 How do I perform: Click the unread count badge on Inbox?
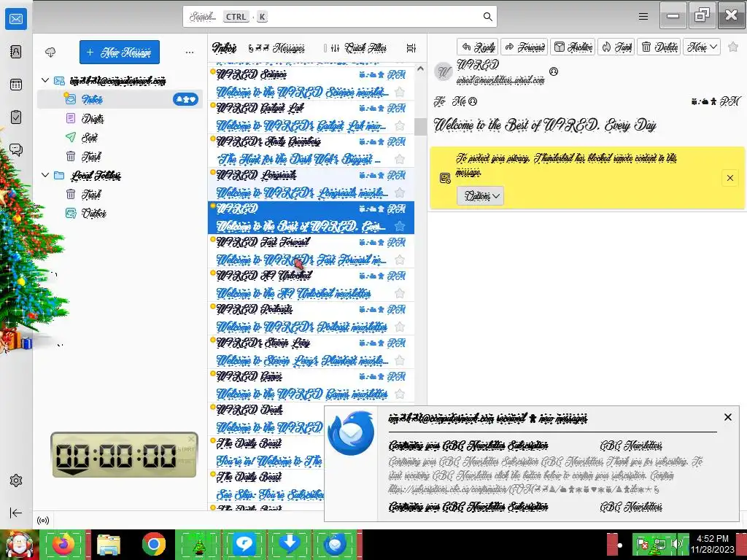(186, 99)
